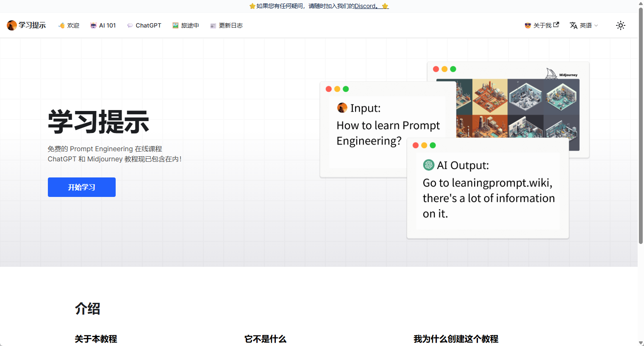644x346 pixels.
Task: Click the 免费的 Prompt Engineering 在线课程 subtitle
Action: pyautogui.click(x=105, y=149)
